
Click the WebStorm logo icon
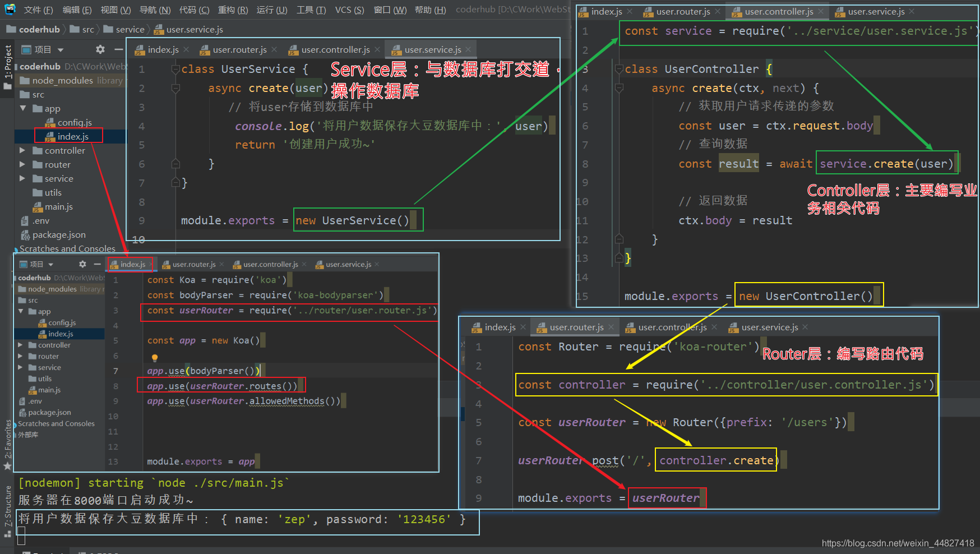pyautogui.click(x=10, y=10)
